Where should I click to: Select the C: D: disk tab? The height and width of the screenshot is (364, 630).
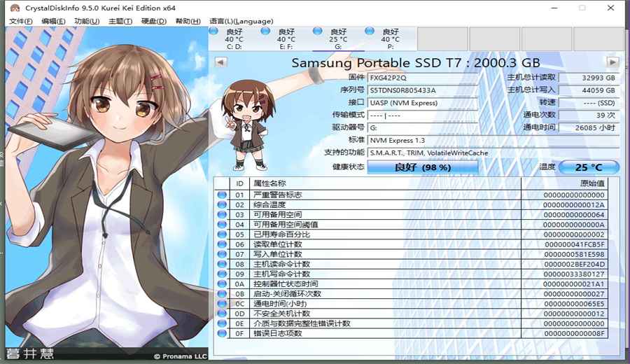click(x=234, y=38)
